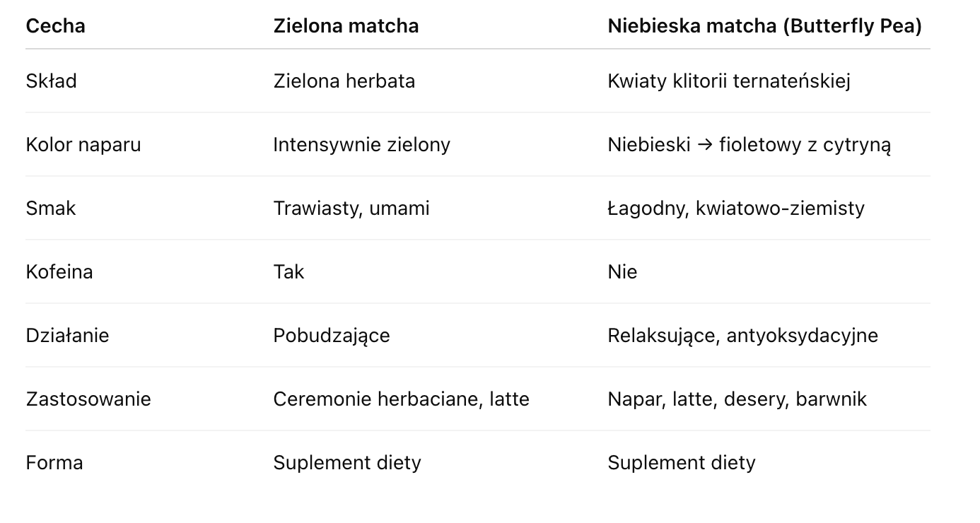Click the "Skład" row label

tap(51, 81)
